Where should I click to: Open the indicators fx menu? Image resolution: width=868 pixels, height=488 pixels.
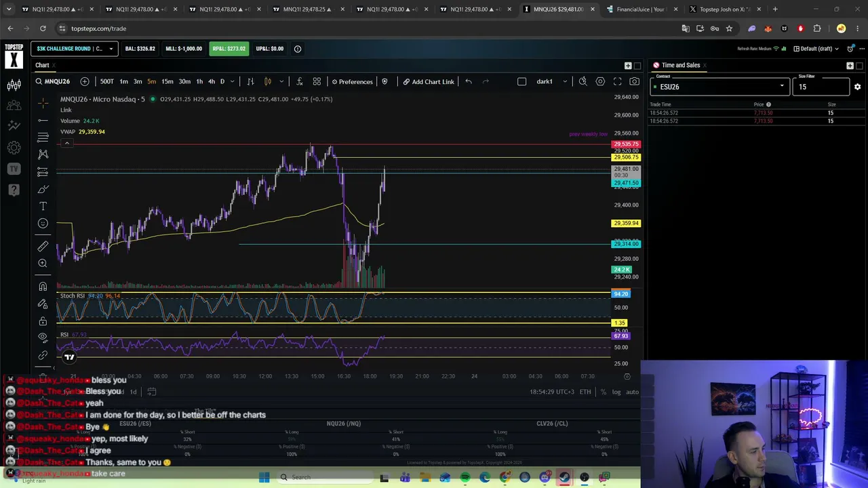(x=300, y=81)
